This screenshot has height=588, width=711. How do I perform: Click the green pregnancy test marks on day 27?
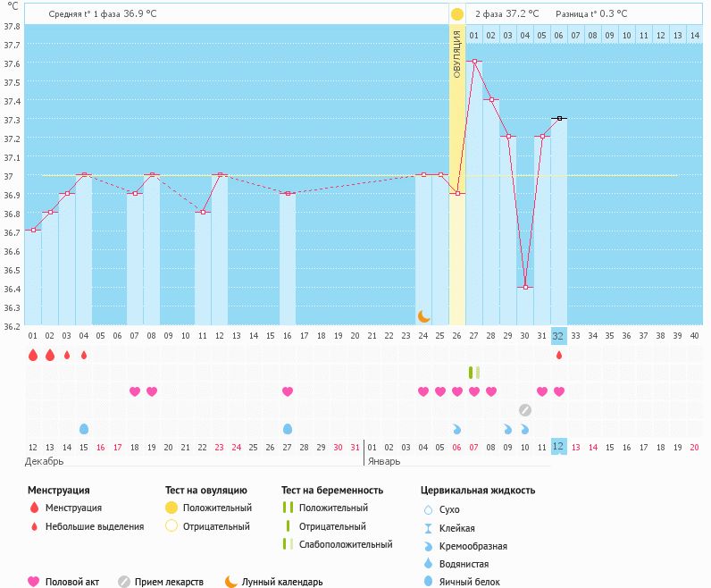pyautogui.click(x=474, y=373)
